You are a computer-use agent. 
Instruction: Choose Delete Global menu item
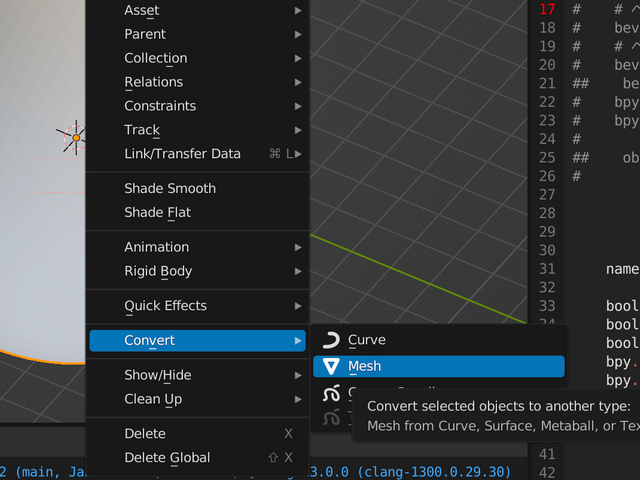(x=167, y=457)
